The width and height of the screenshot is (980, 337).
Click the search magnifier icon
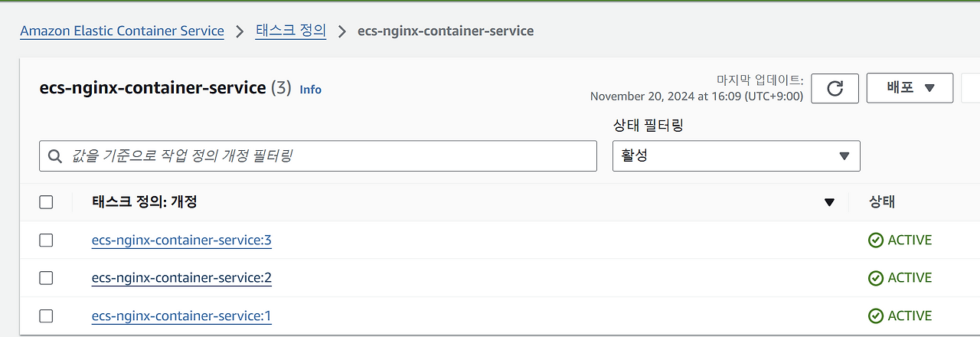click(54, 156)
